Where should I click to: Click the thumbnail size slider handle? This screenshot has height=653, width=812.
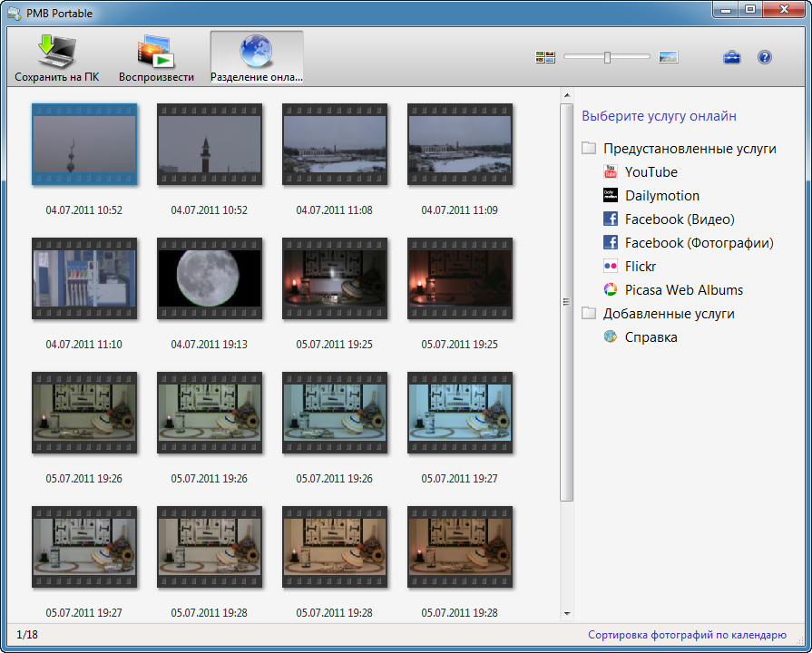(607, 57)
